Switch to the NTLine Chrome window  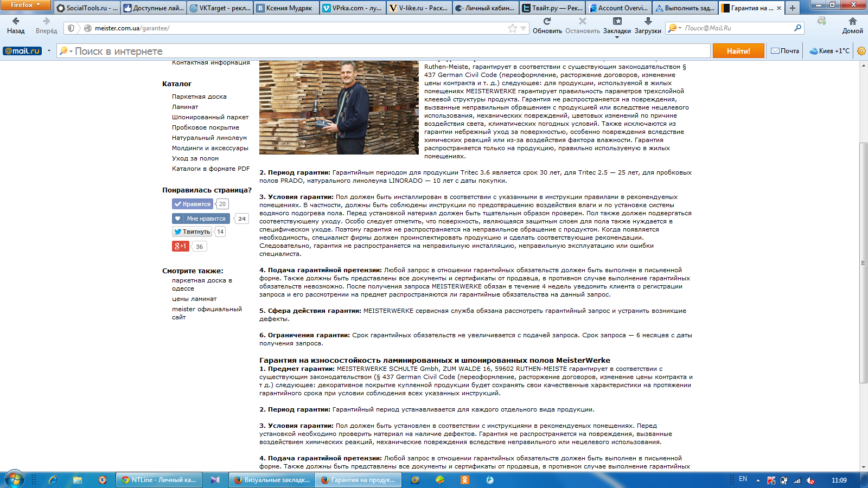pyautogui.click(x=159, y=480)
